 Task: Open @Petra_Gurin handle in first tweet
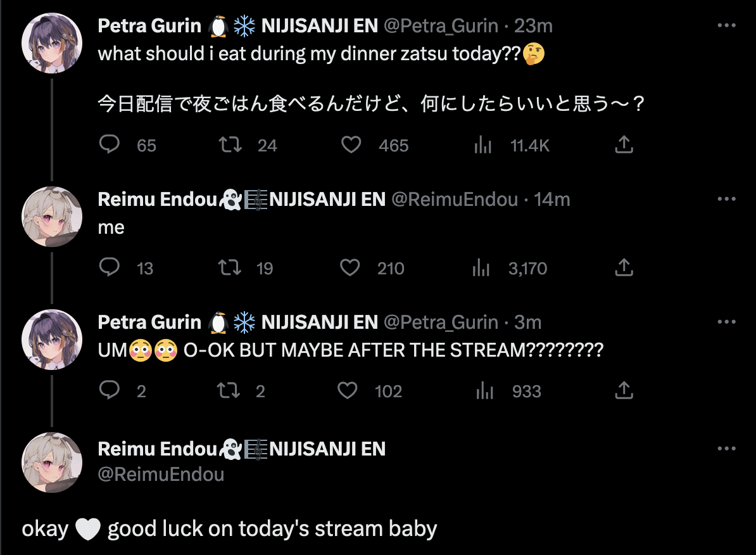[443, 25]
